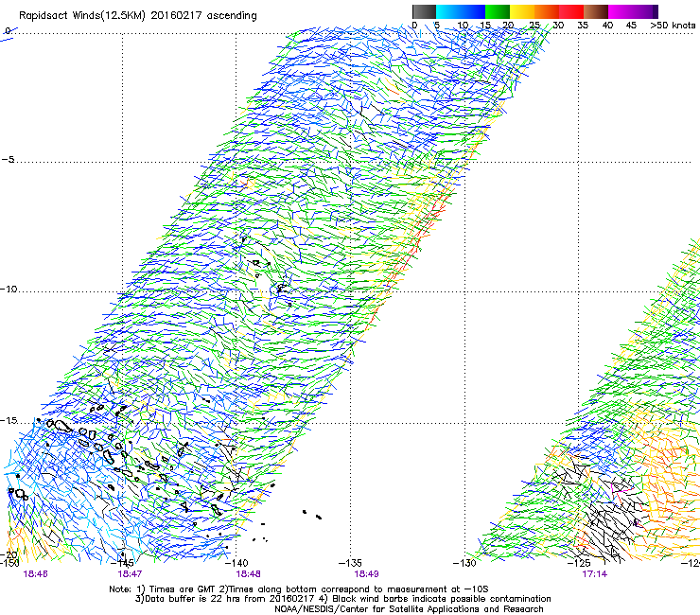Click the '-15' latitude axis label
Screen dimensions: 700x615
9,421
